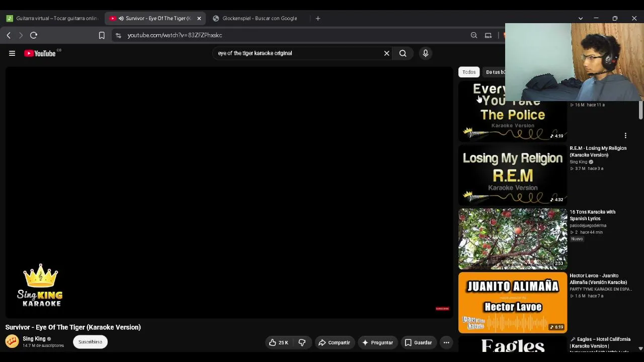644x362 pixels.
Task: Click the sidebar vertical scrollbar thumb
Action: tap(640, 110)
